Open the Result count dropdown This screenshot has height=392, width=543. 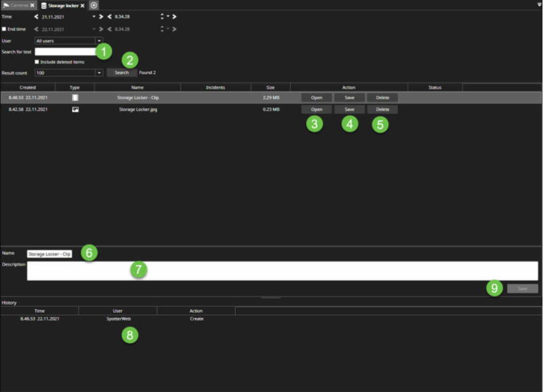(99, 73)
